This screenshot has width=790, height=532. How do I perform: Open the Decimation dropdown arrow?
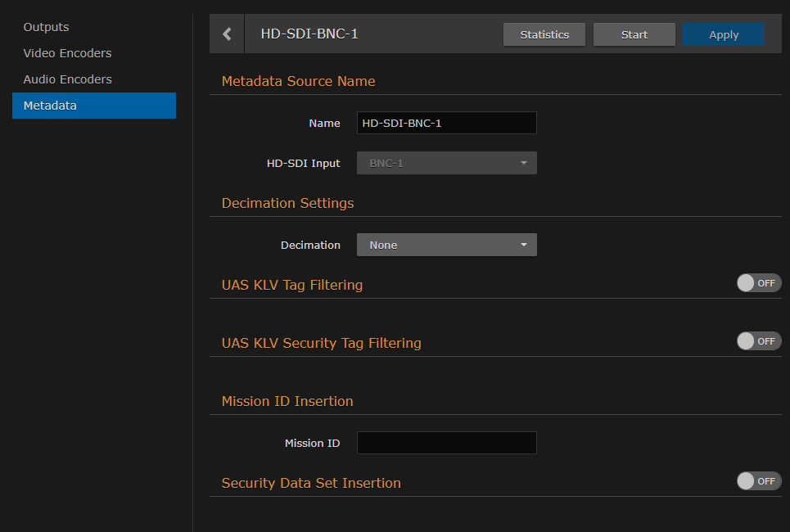[525, 244]
